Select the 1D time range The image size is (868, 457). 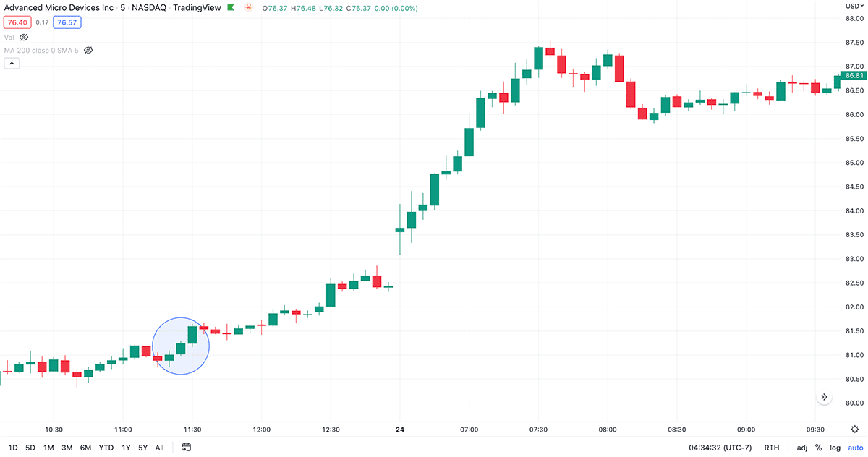pyautogui.click(x=13, y=448)
